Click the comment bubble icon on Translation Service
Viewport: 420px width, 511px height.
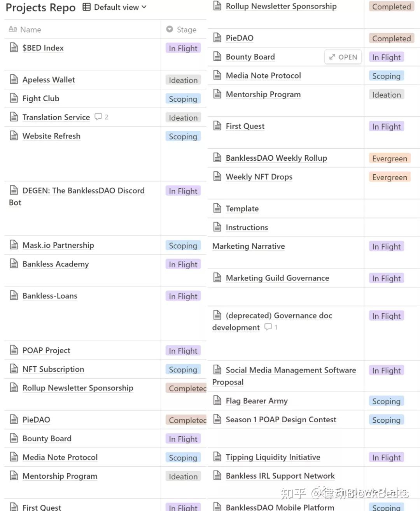[x=98, y=117]
